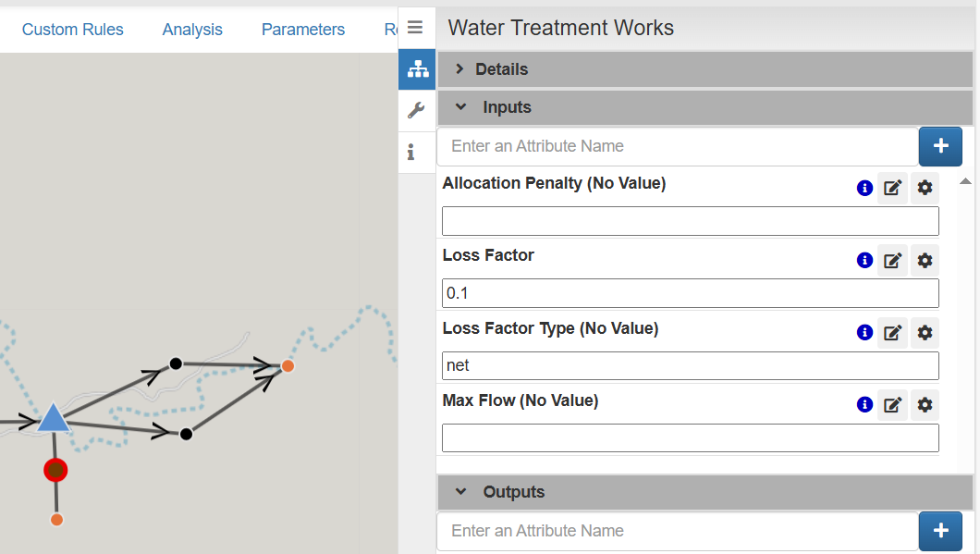
Task: Open the Parameters tab
Action: 303,30
